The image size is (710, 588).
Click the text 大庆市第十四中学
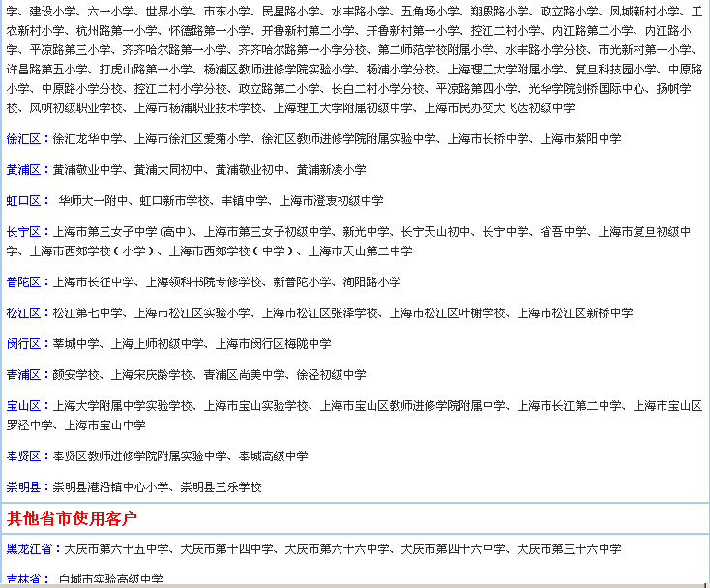pos(227,549)
